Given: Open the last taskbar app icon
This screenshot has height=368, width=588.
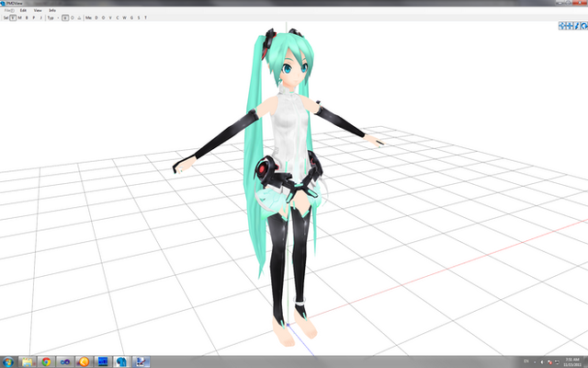Looking at the screenshot, I should [141, 362].
